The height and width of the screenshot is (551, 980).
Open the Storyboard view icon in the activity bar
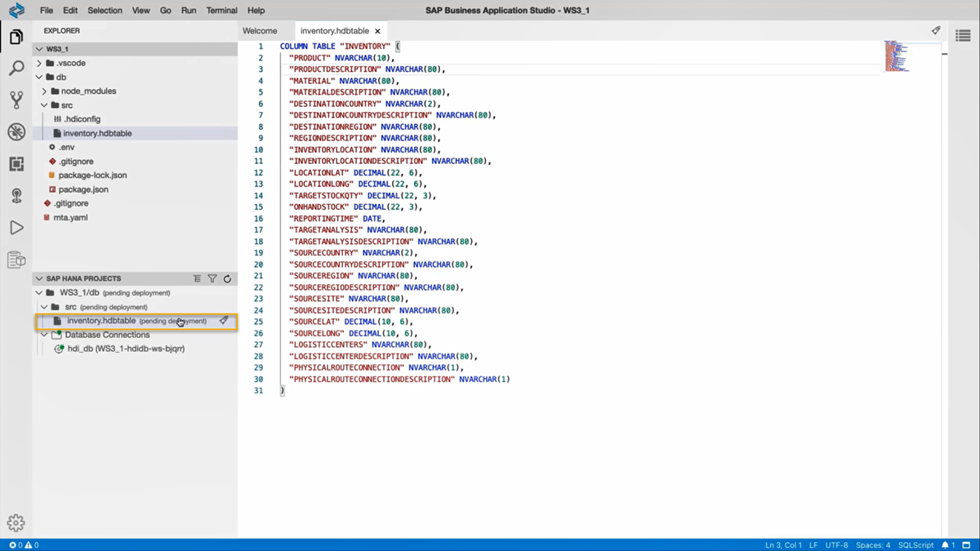click(x=16, y=260)
